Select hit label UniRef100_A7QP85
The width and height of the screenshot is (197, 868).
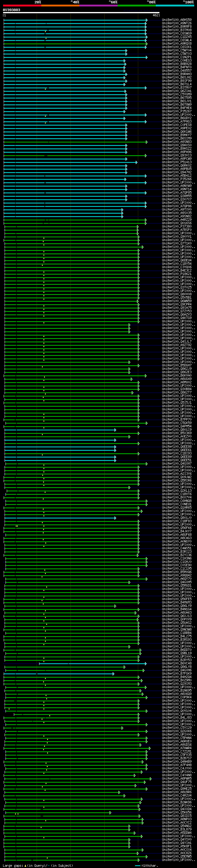coord(177,192)
